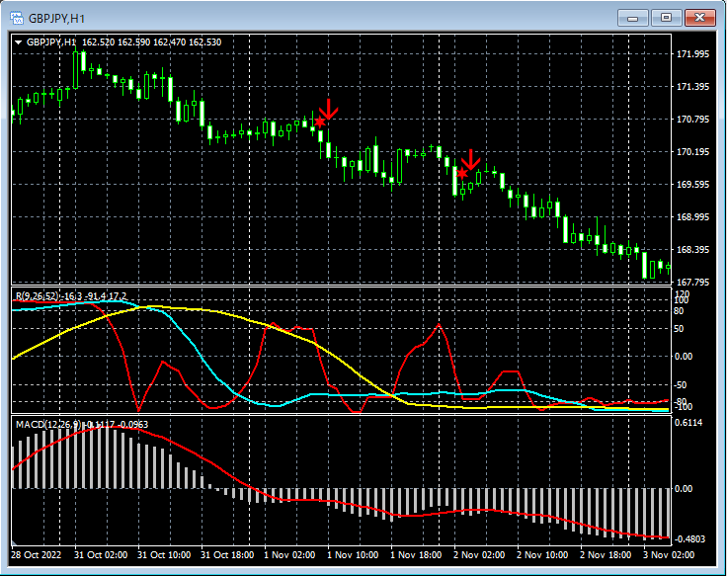Click the chart shift marker at bottom-left of time axis
The width and height of the screenshot is (728, 576).
(15, 543)
